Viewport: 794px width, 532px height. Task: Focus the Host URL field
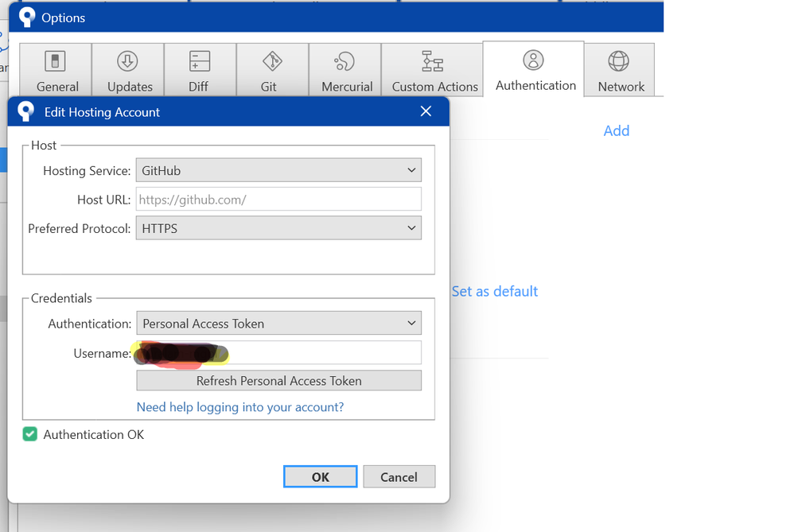click(x=278, y=200)
